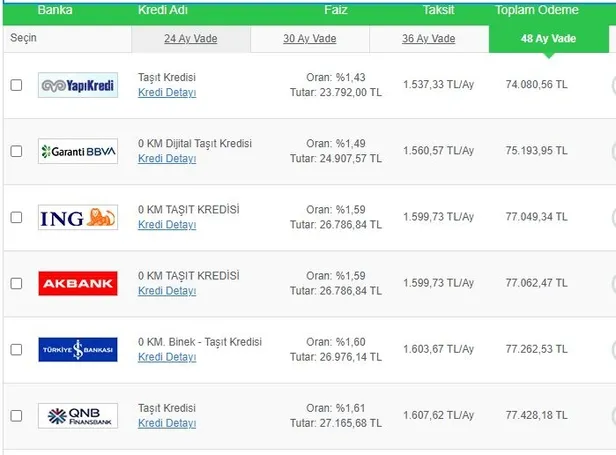View Kredi Detayı for Garanti BBVA loan

coord(166,159)
